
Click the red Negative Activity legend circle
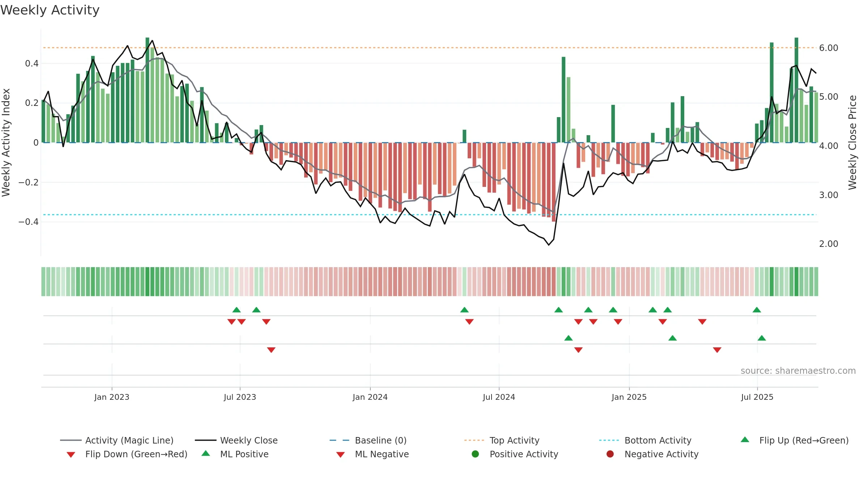(x=610, y=454)
